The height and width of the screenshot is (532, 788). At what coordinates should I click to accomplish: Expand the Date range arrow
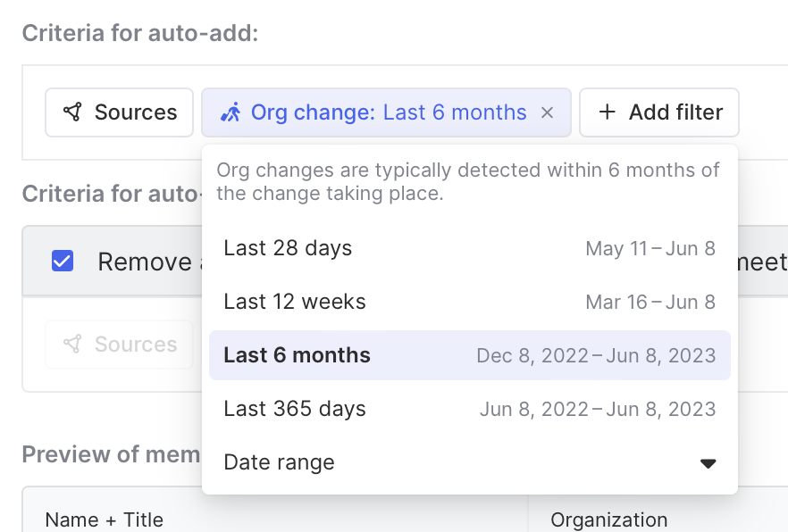[708, 463]
